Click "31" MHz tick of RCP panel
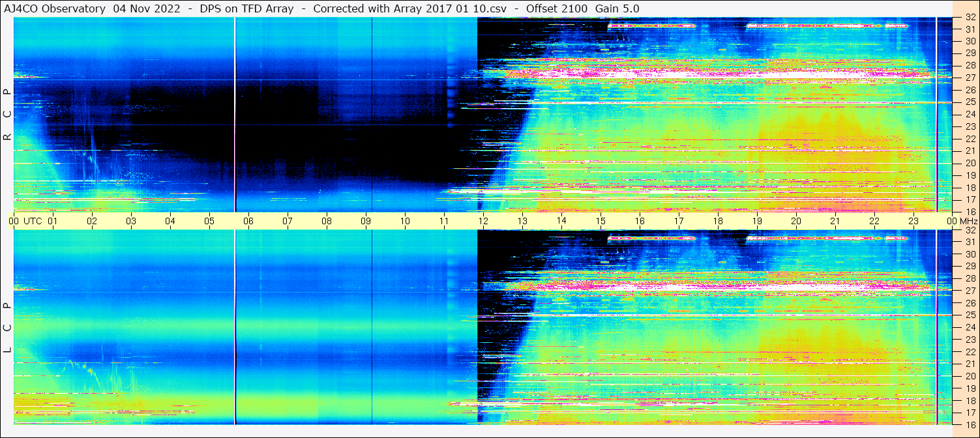Screen dimensions: 980x438 970,29
